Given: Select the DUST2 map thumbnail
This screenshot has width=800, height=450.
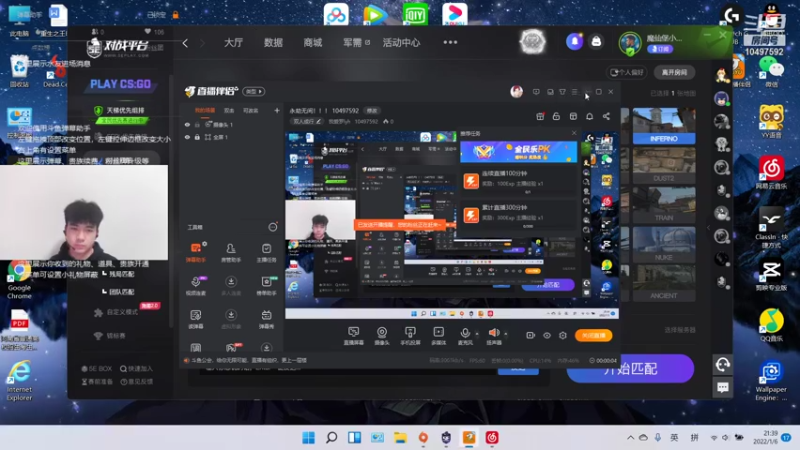Looking at the screenshot, I should [x=664, y=165].
